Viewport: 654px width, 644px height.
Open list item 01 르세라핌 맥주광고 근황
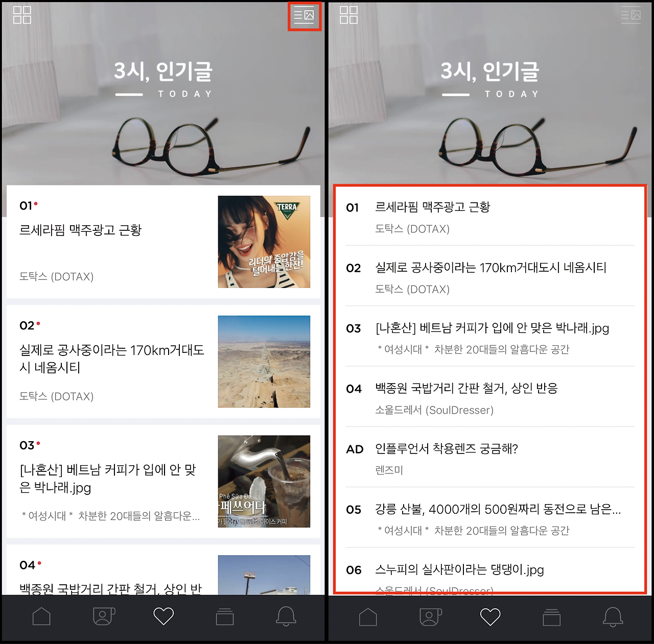click(x=491, y=217)
